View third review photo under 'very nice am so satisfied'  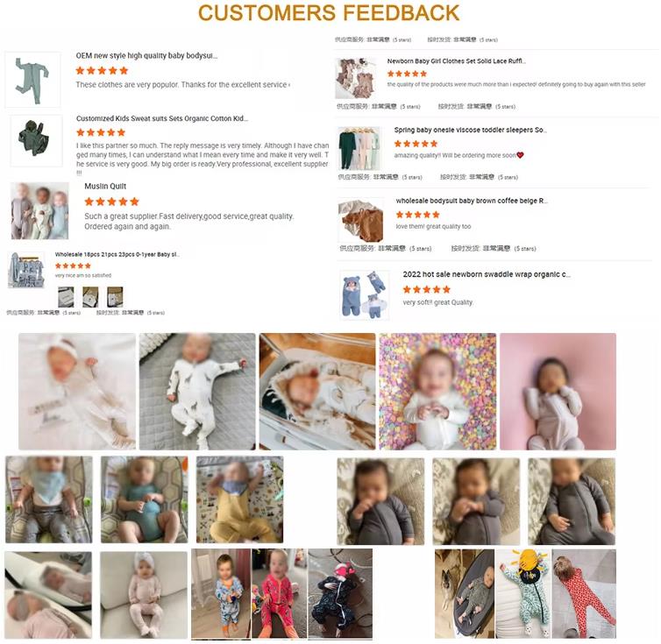[115, 297]
